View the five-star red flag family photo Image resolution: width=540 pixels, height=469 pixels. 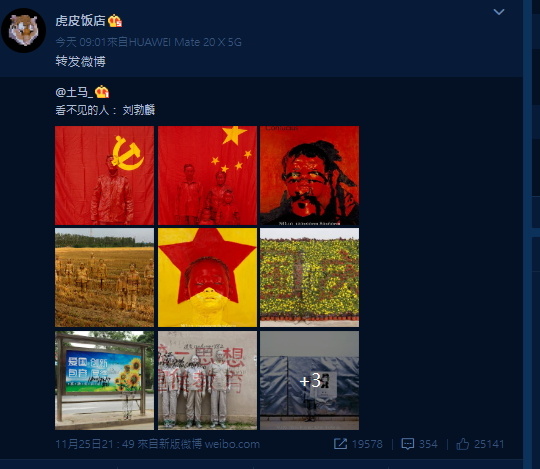[207, 175]
